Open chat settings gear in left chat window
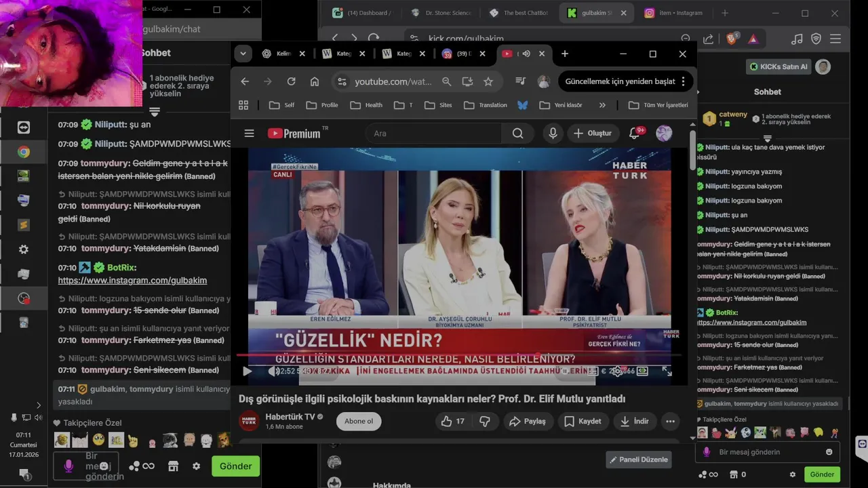 pyautogui.click(x=196, y=466)
